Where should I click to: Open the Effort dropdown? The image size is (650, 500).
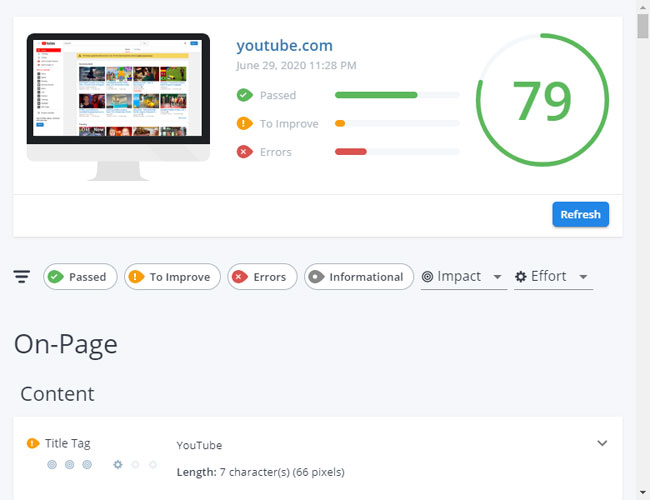click(x=552, y=277)
